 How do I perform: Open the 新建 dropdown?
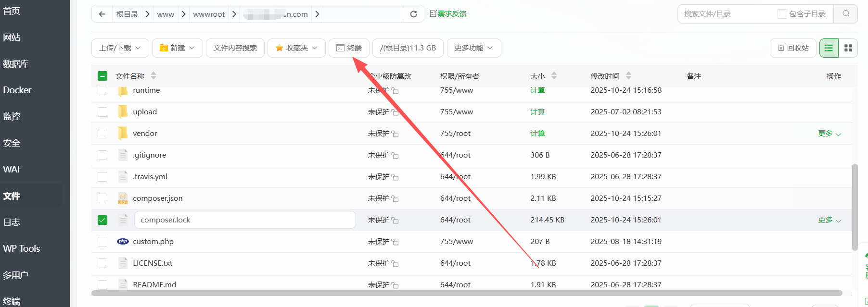177,48
